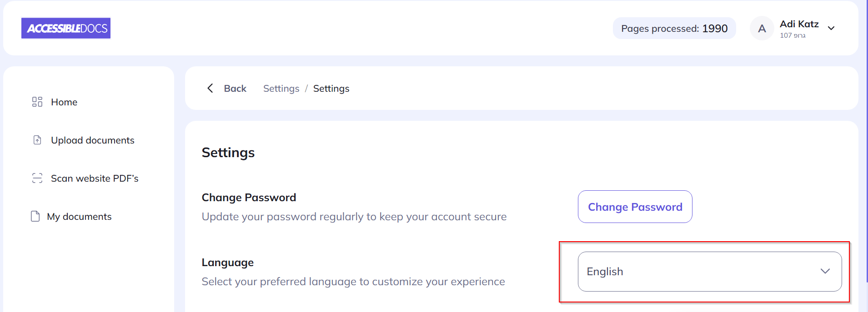
Task: Click the back arrow chevron icon
Action: (x=210, y=88)
